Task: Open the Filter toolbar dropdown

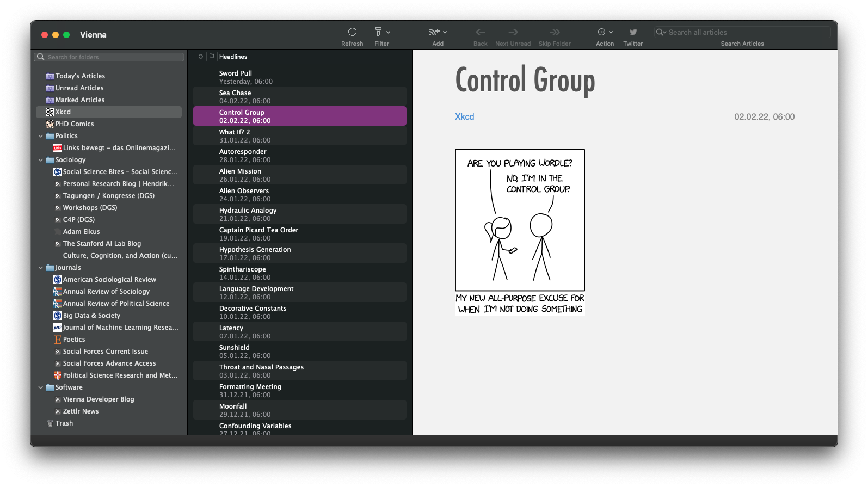Action: 382,33
